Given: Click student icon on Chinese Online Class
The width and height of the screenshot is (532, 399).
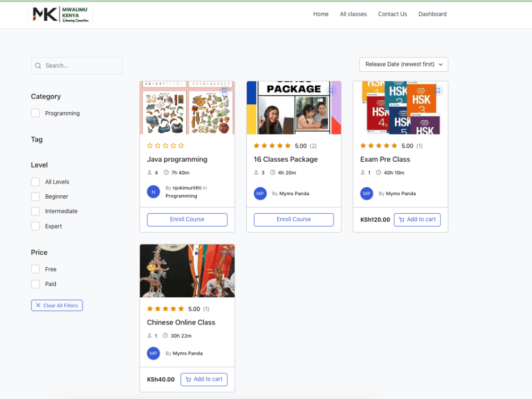Looking at the screenshot, I should [149, 336].
